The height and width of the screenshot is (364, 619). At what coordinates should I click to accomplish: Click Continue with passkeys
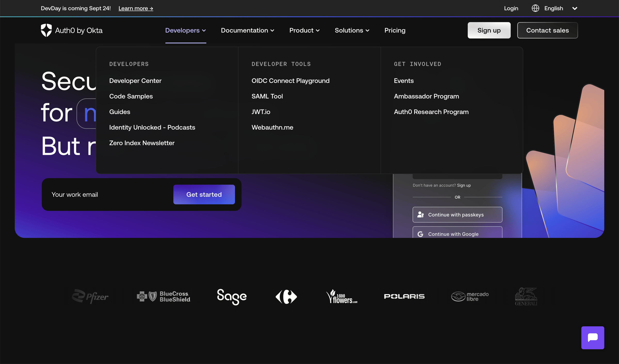click(457, 215)
